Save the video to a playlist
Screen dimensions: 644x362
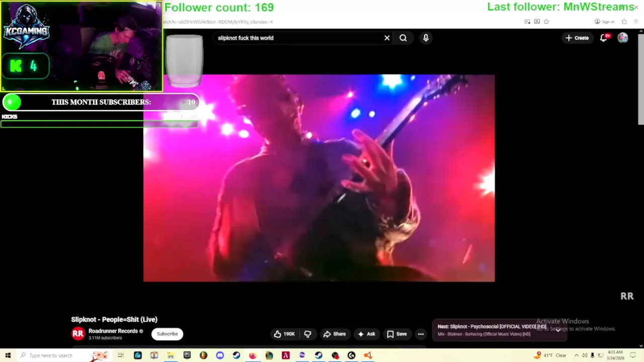pyautogui.click(x=396, y=334)
